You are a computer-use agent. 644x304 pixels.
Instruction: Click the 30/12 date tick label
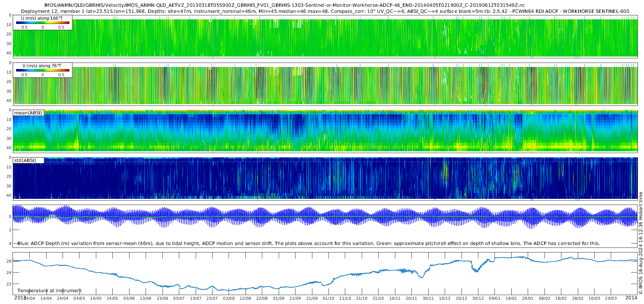coord(478,298)
